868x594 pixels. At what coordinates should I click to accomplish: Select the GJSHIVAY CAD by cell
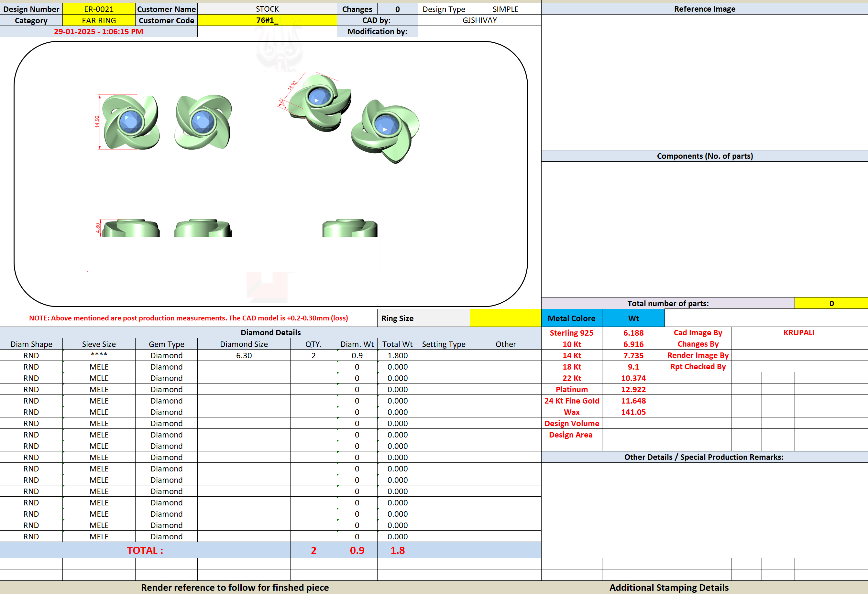point(479,20)
